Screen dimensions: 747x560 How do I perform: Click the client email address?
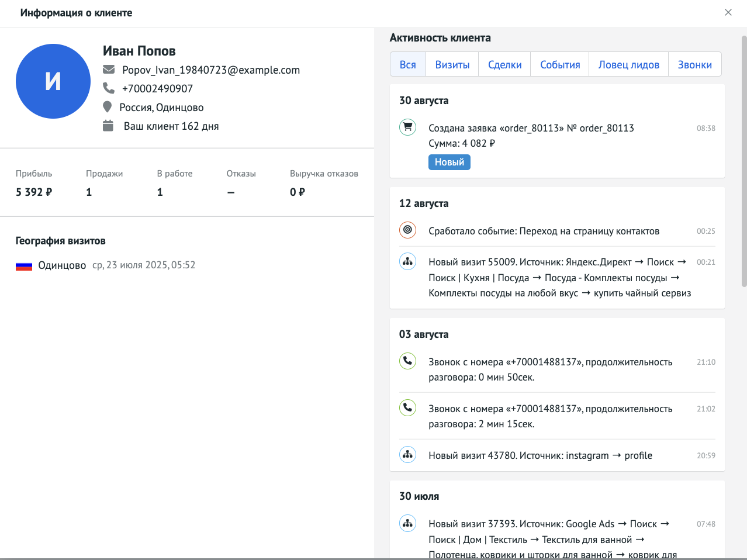[210, 70]
